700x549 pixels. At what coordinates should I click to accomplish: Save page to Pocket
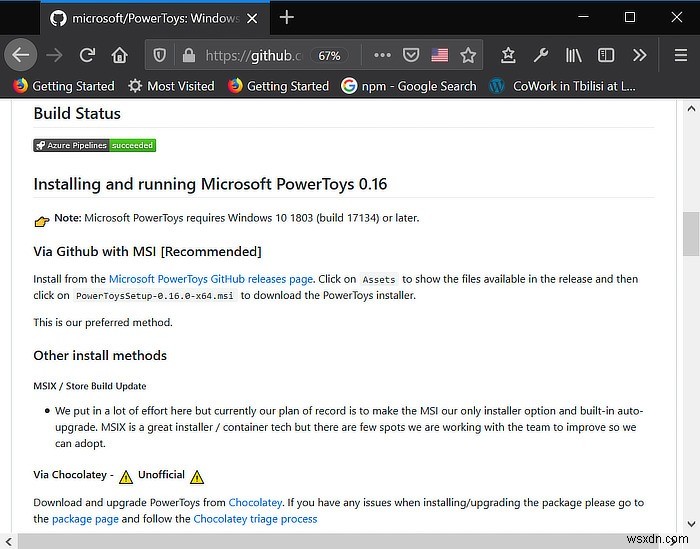(x=411, y=55)
